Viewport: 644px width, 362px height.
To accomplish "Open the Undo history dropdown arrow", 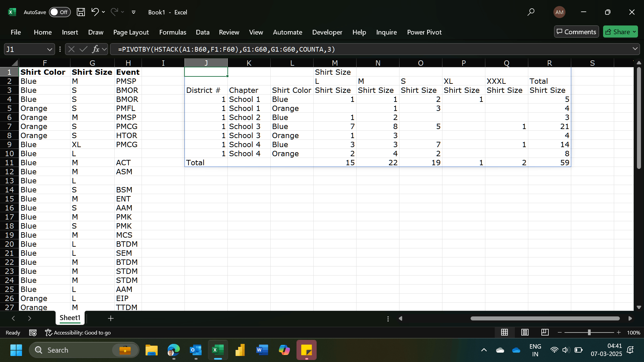I will pyautogui.click(x=103, y=12).
